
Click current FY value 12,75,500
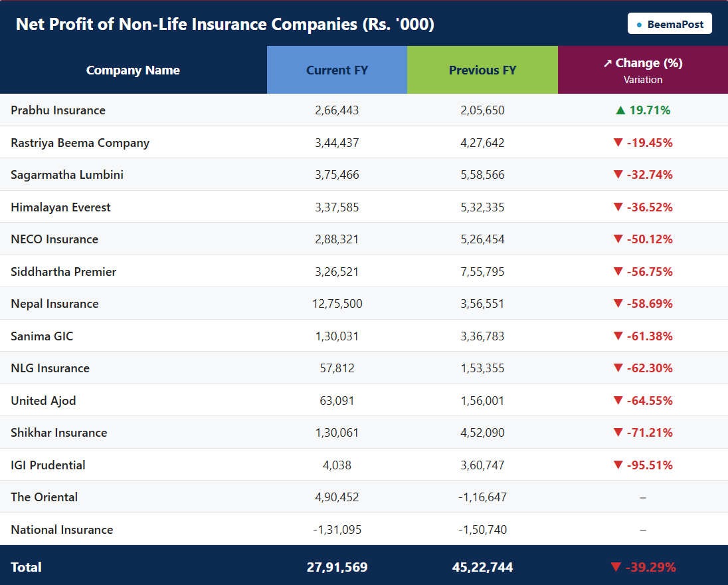pos(337,304)
